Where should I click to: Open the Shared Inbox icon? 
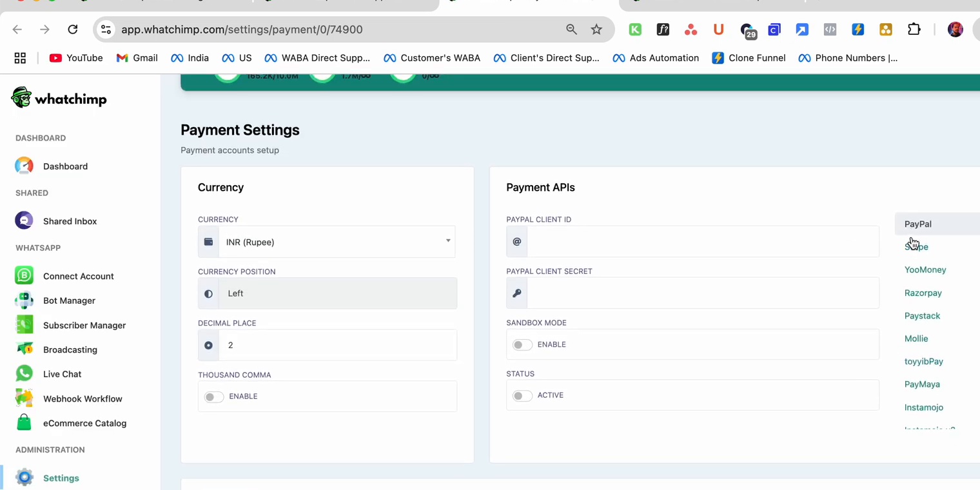click(24, 220)
